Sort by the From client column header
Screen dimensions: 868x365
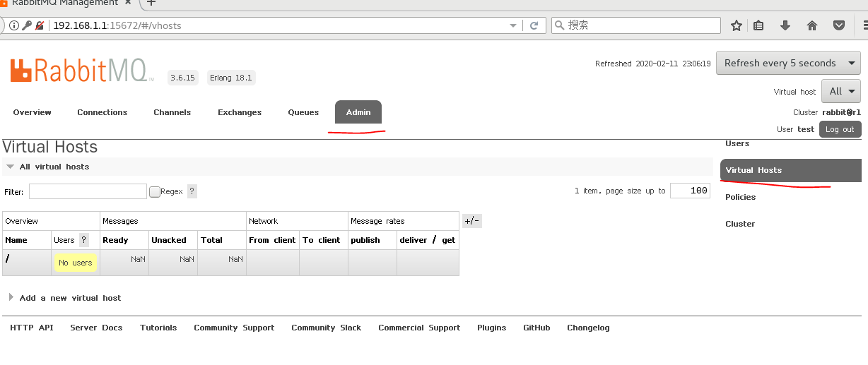coord(272,240)
